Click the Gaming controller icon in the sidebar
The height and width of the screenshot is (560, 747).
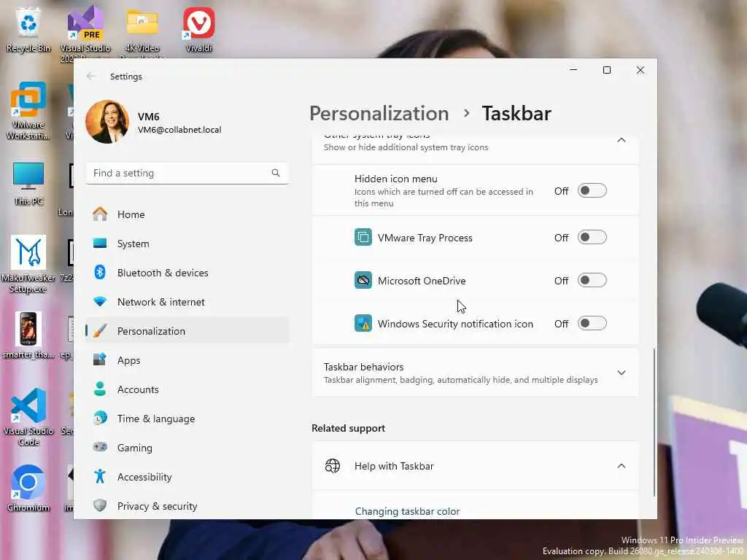[100, 447]
